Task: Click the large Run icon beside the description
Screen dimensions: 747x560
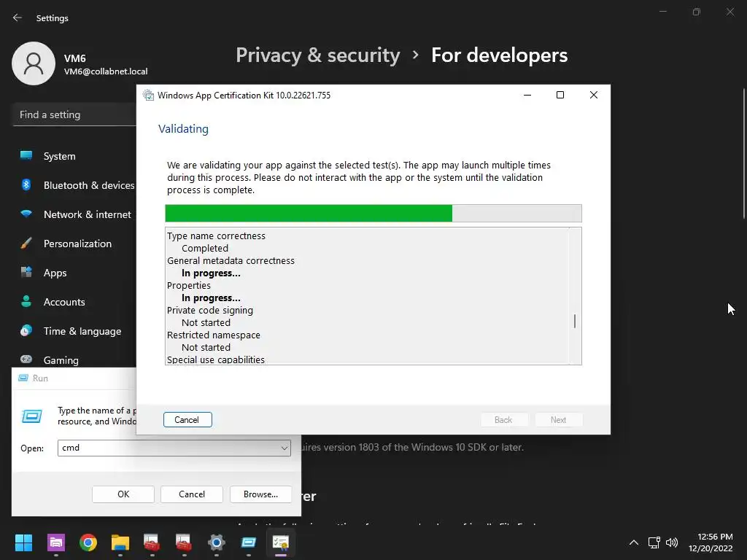Action: coord(32,416)
